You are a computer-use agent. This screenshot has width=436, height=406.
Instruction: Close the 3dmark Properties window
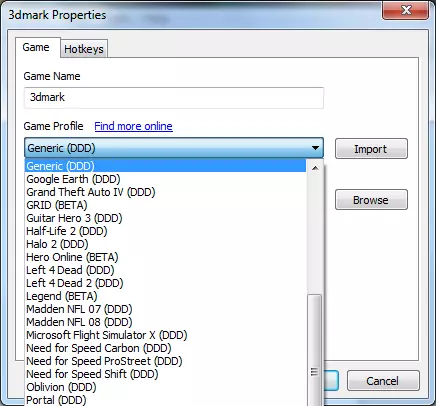(x=406, y=10)
